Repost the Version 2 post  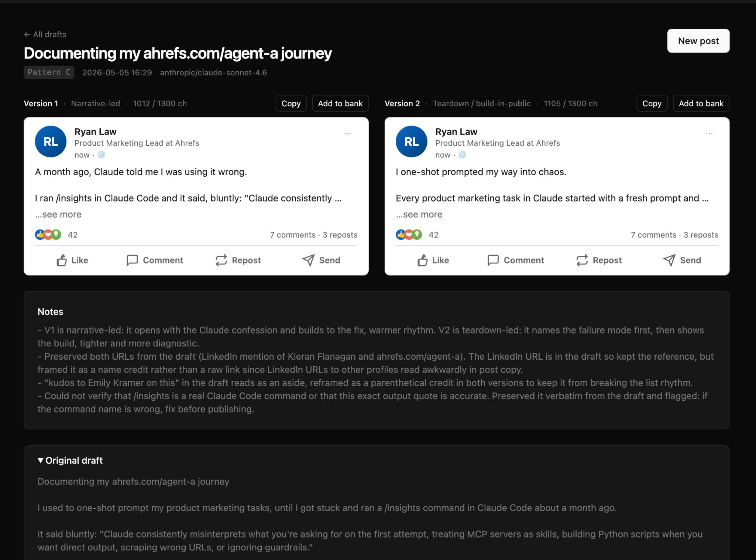point(599,260)
